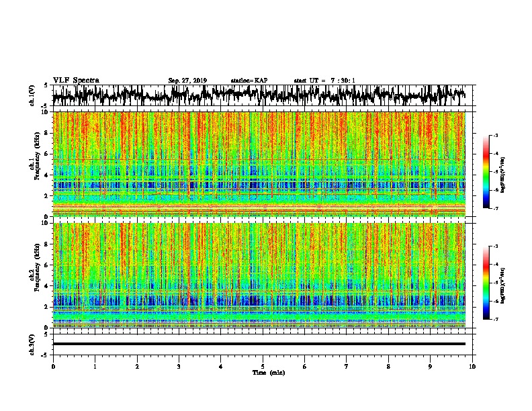The height and width of the screenshot is (411, 532).
Task: Click time axis tick label "1"
Action: pyautogui.click(x=95, y=367)
